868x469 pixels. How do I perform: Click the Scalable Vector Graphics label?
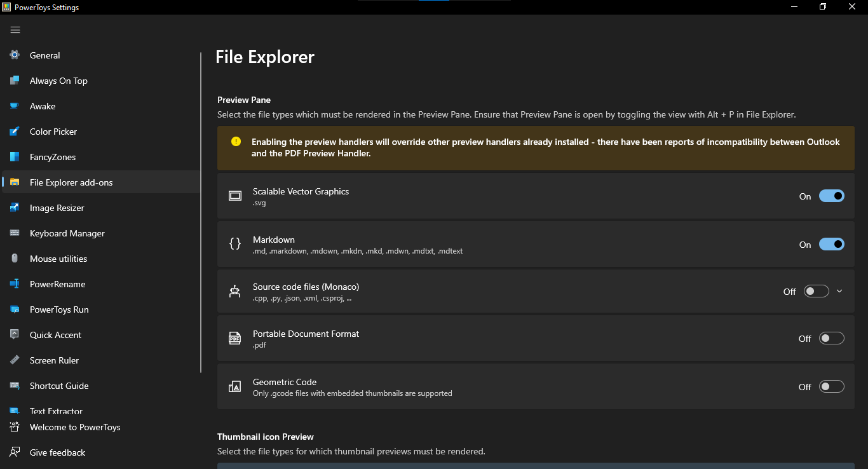click(301, 191)
